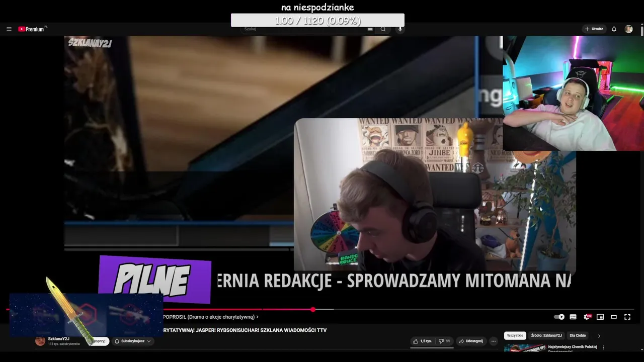Viewport: 644px width, 362px height.
Task: Open the Utwórz create button
Action: [x=594, y=29]
